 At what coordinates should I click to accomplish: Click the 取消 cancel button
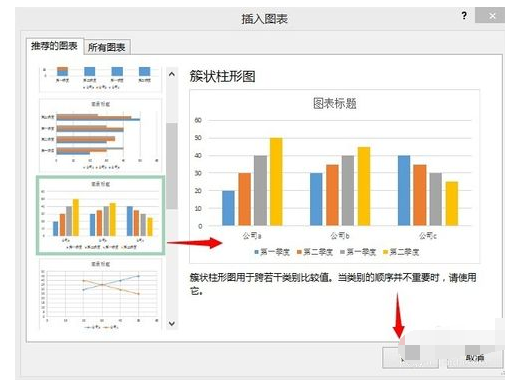475,358
